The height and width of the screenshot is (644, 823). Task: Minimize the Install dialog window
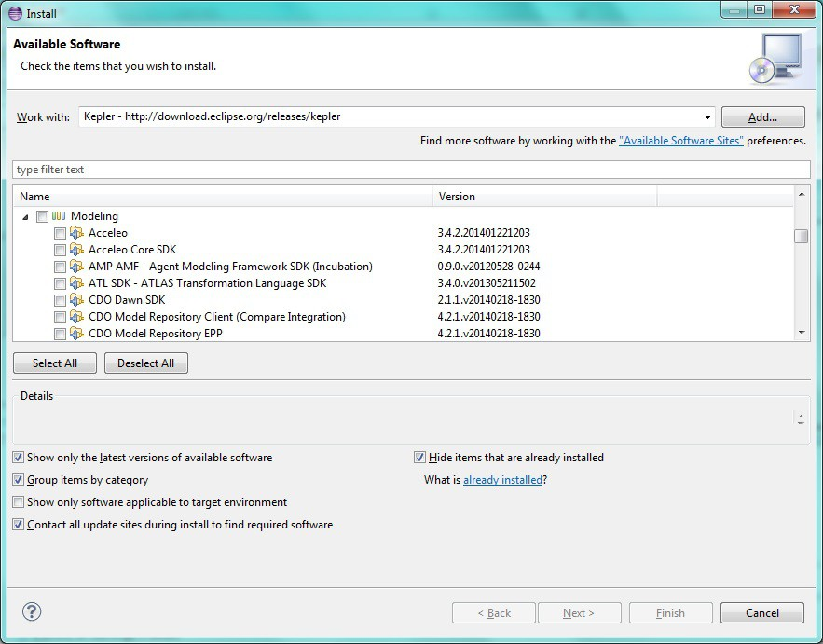pos(734,9)
